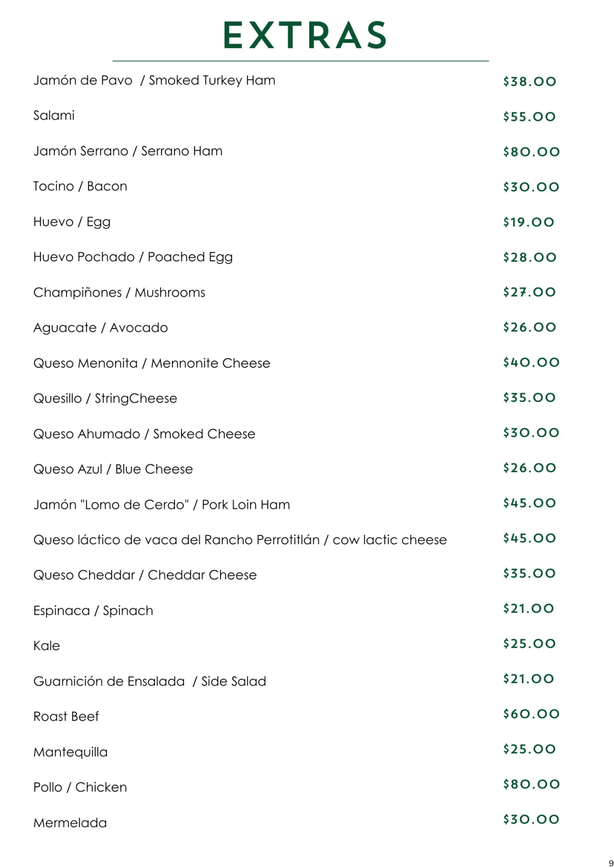This screenshot has height=868, width=614.
Task: Click Queso Menonita / Mennonite Cheese
Action: coord(152,363)
